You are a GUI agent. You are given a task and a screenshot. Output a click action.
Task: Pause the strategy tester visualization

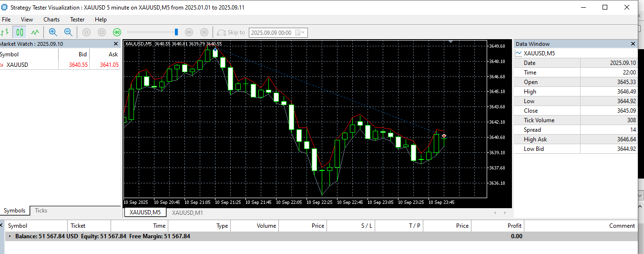pos(86,32)
